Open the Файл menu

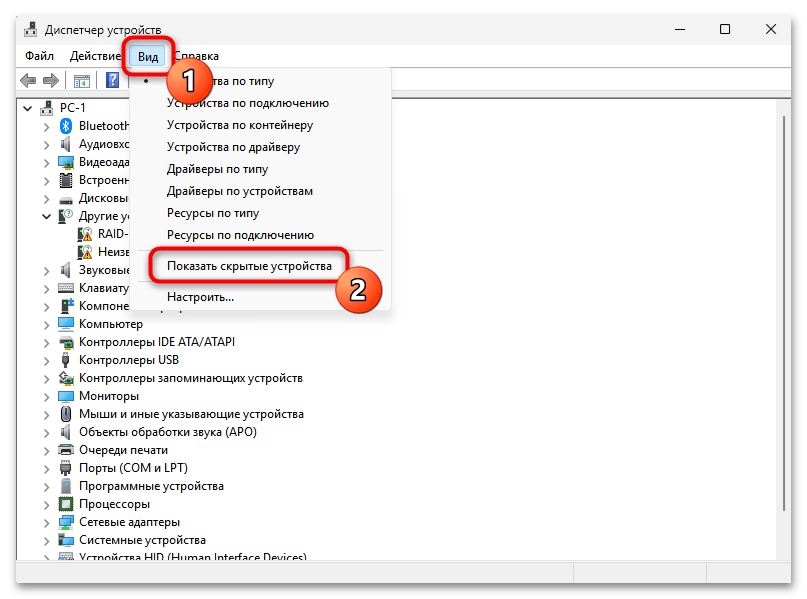point(40,56)
